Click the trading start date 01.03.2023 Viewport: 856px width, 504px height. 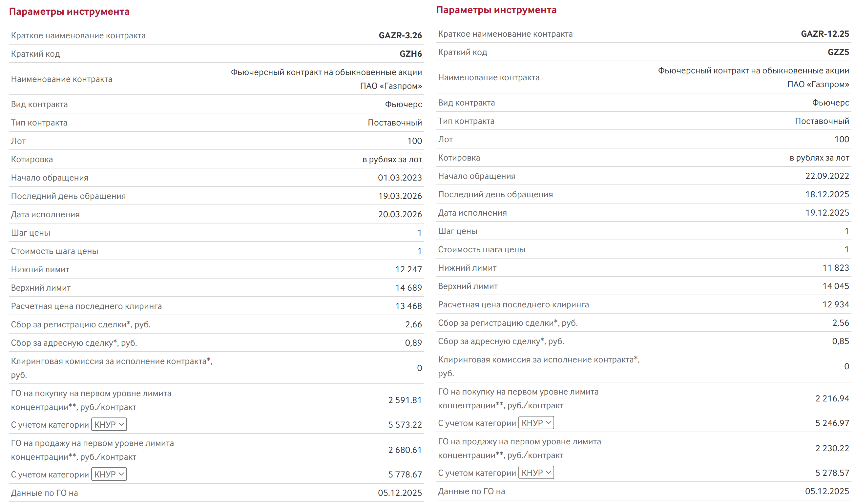pos(400,178)
